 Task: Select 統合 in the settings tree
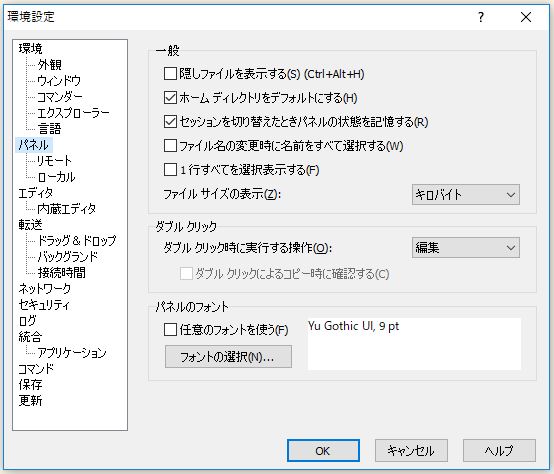(30, 337)
